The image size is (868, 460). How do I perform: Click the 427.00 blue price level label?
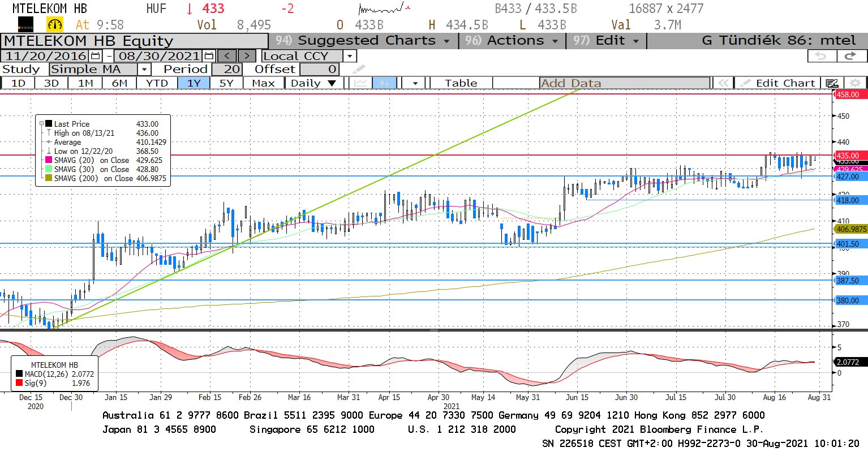click(x=851, y=177)
